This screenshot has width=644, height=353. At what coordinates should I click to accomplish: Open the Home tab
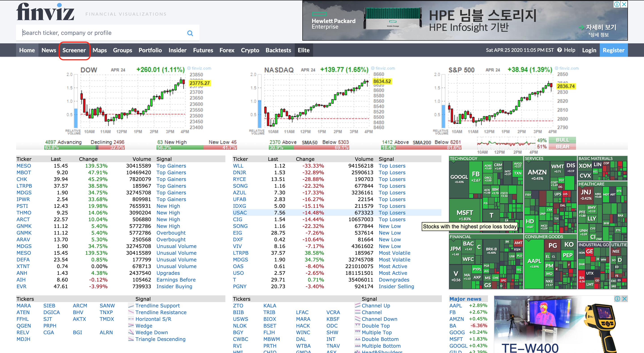27,50
